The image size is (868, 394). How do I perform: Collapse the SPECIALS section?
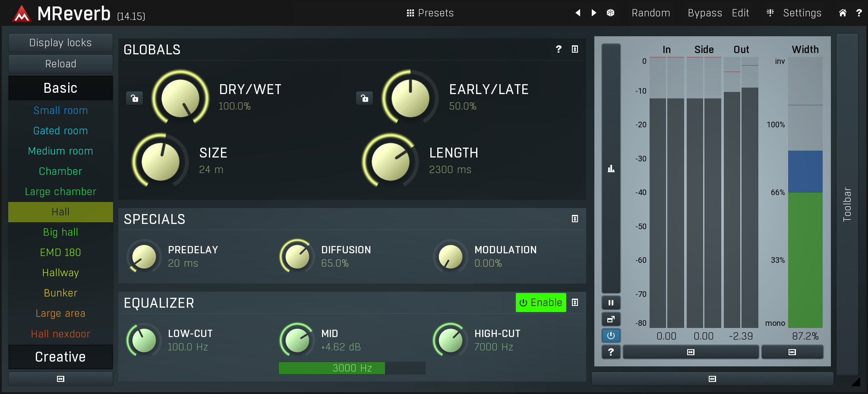[x=575, y=219]
